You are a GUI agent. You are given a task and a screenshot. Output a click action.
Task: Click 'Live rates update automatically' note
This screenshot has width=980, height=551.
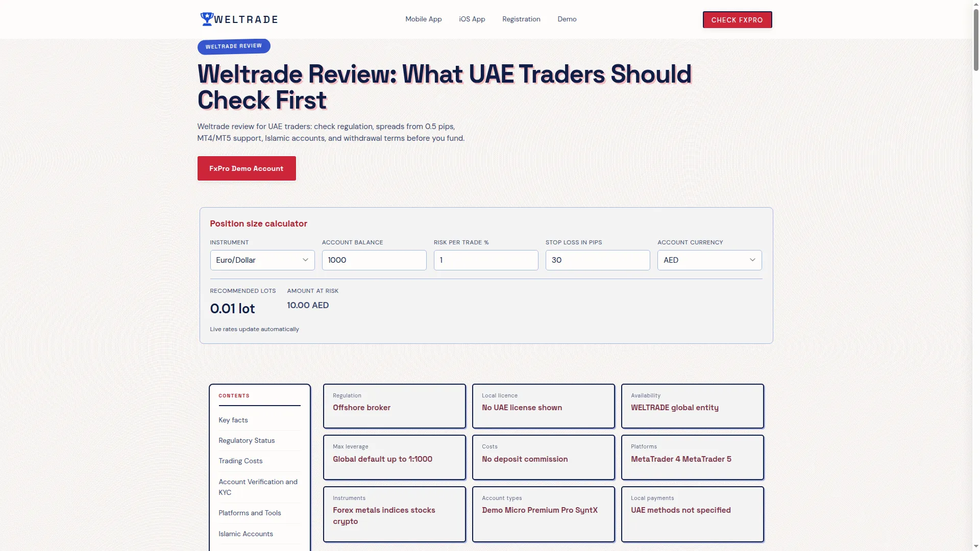pos(254,329)
